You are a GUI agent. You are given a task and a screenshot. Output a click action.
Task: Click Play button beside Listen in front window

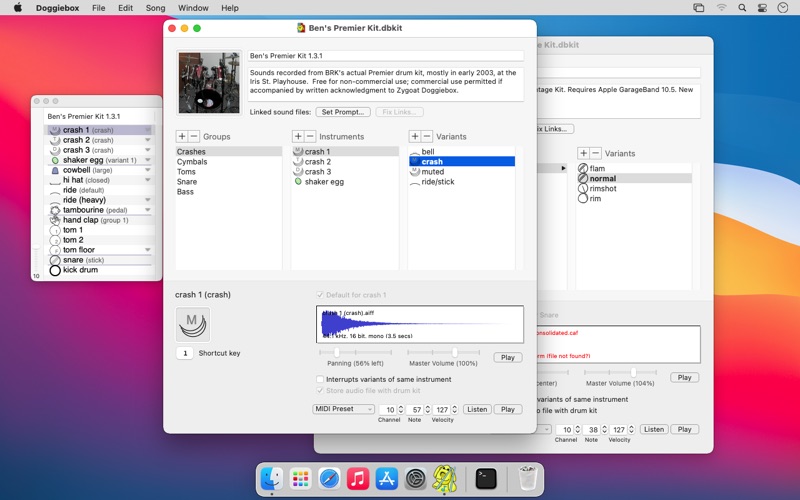pos(508,409)
